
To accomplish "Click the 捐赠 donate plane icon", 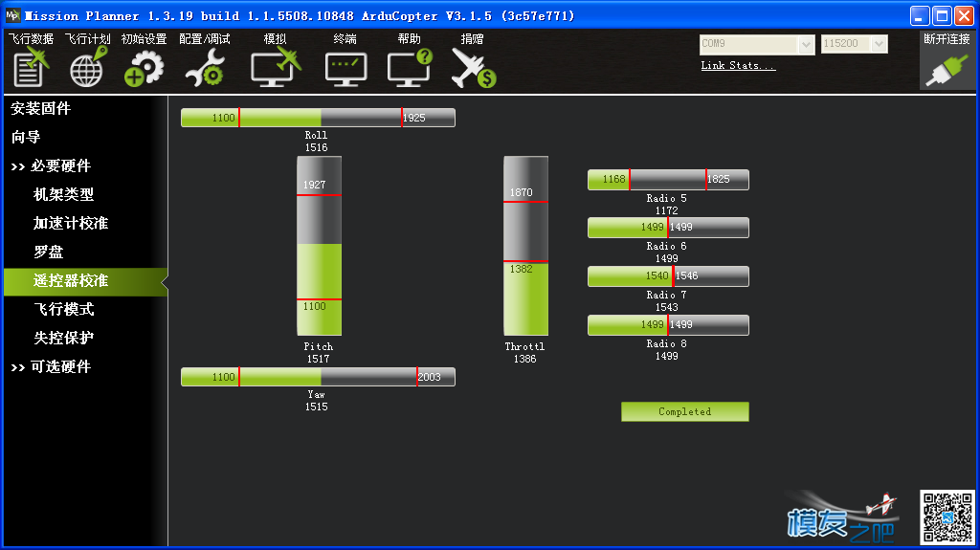I will 473,68.
